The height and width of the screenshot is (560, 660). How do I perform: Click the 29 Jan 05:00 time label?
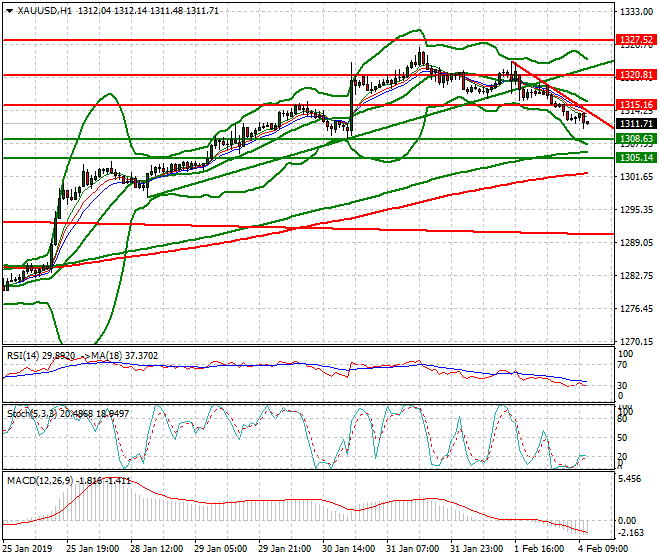(x=221, y=549)
